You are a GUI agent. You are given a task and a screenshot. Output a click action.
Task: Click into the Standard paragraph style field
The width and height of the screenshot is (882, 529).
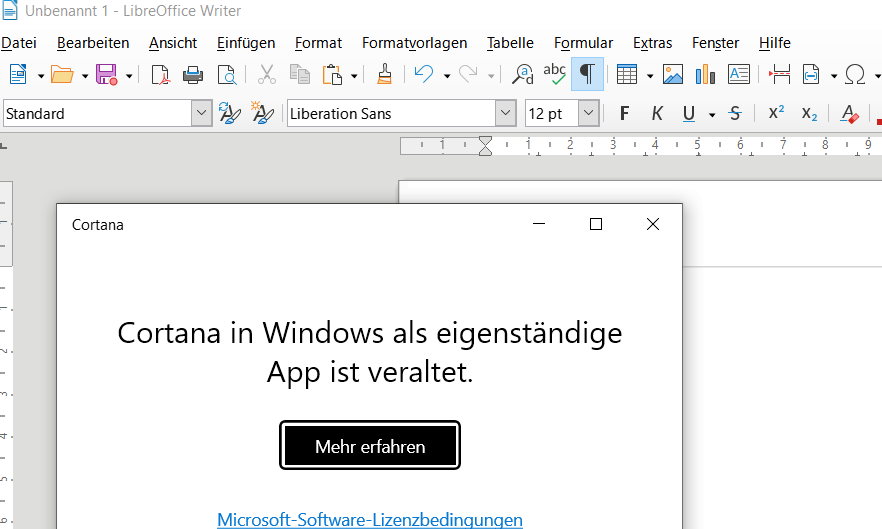(x=97, y=113)
